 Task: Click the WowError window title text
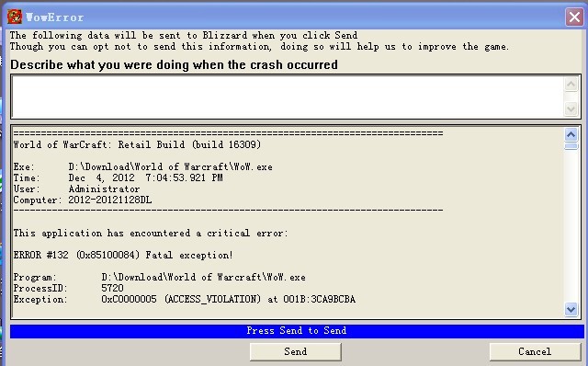(x=55, y=17)
